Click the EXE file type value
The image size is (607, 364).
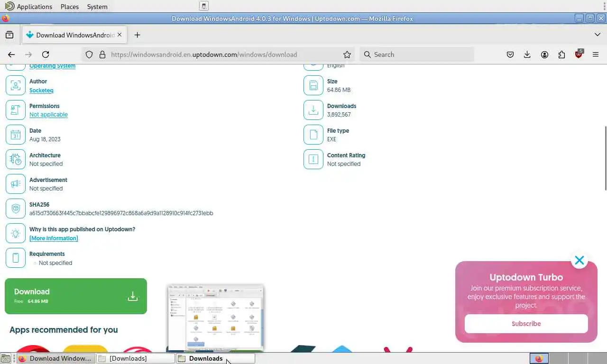331,139
